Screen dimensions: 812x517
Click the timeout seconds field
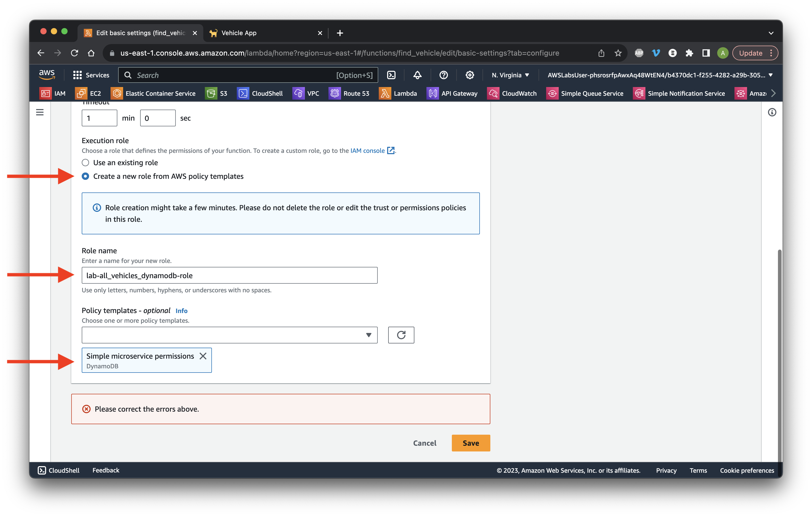tap(157, 118)
